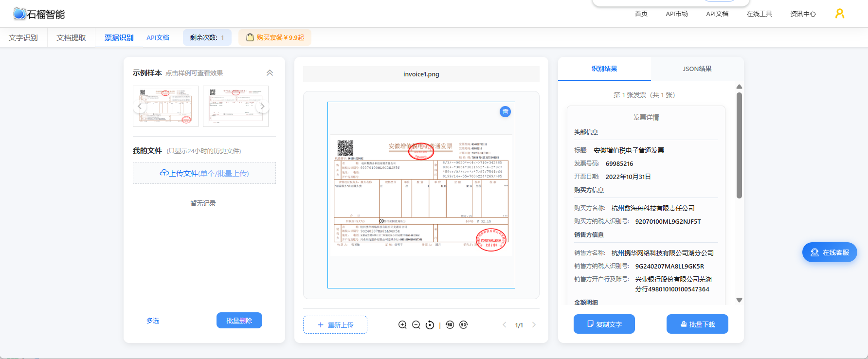This screenshot has height=359, width=868.
Task: Select the 票据识别 tab
Action: pos(119,37)
